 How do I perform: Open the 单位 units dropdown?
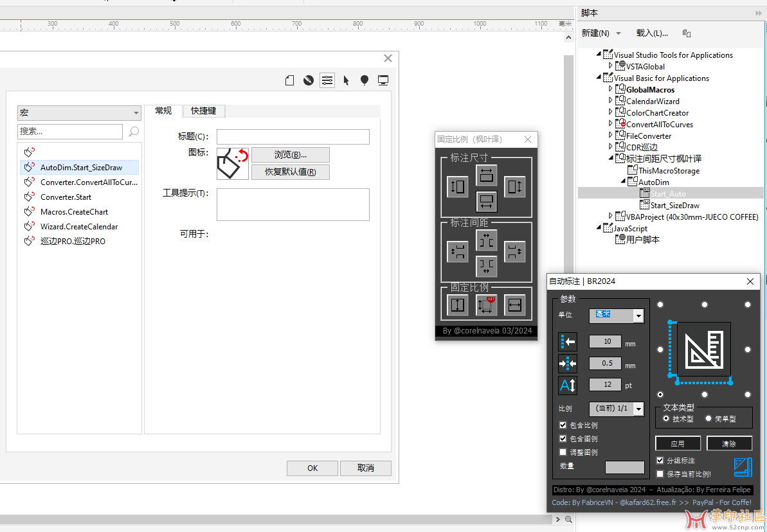point(638,315)
